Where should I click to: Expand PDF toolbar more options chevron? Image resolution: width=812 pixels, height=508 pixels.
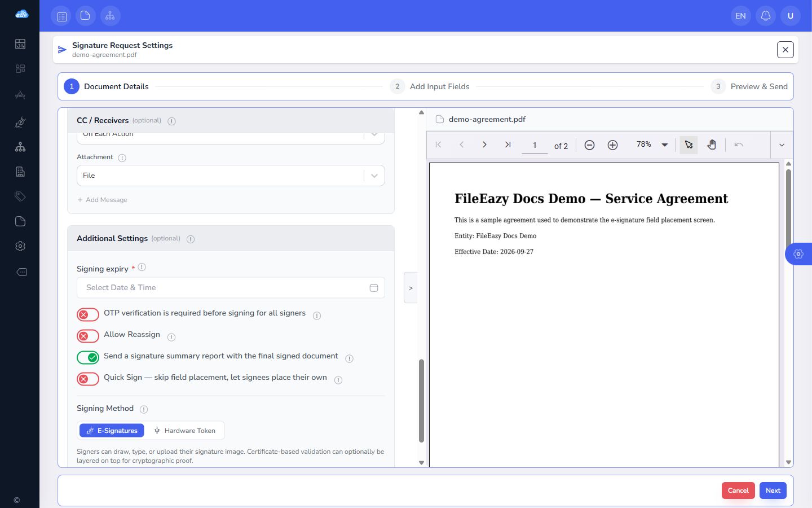pyautogui.click(x=782, y=145)
